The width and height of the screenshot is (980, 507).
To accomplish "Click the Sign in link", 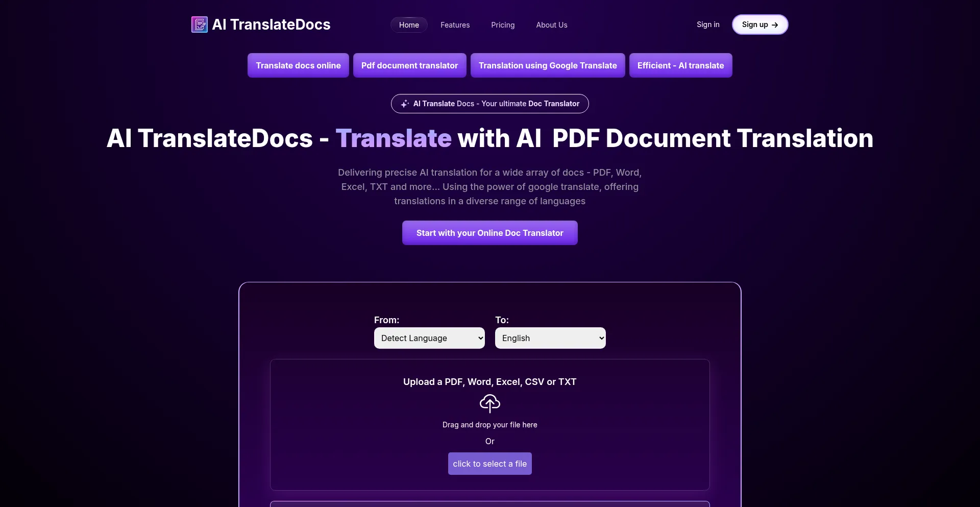I will point(708,25).
